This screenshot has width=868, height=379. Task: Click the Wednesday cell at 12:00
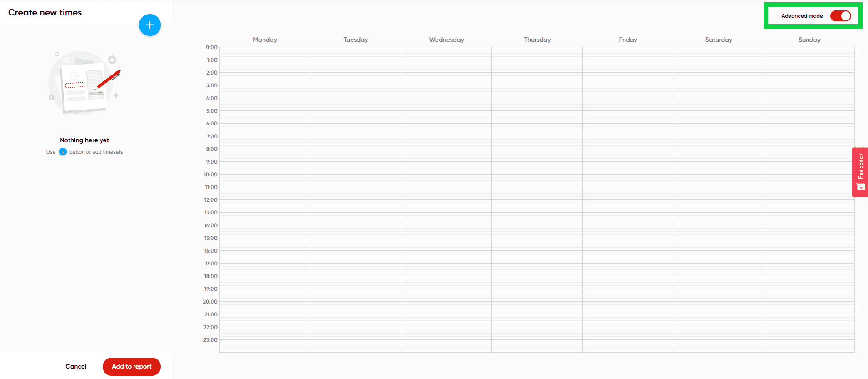tap(446, 206)
